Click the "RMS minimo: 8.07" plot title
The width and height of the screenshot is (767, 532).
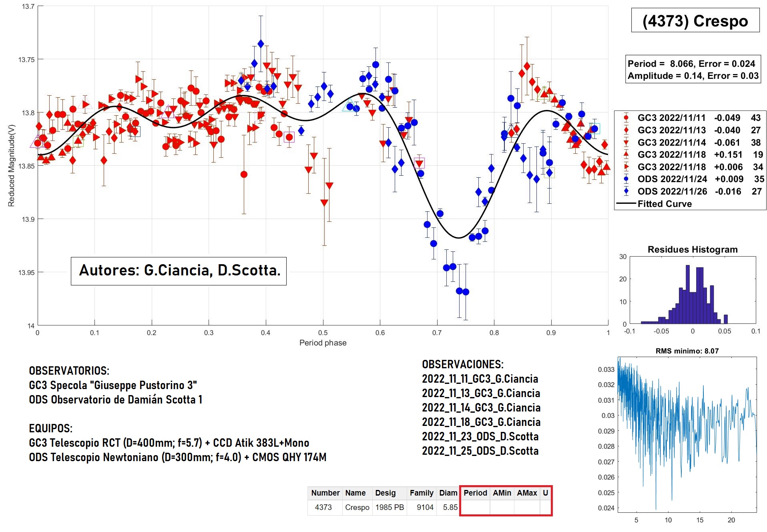pyautogui.click(x=687, y=351)
